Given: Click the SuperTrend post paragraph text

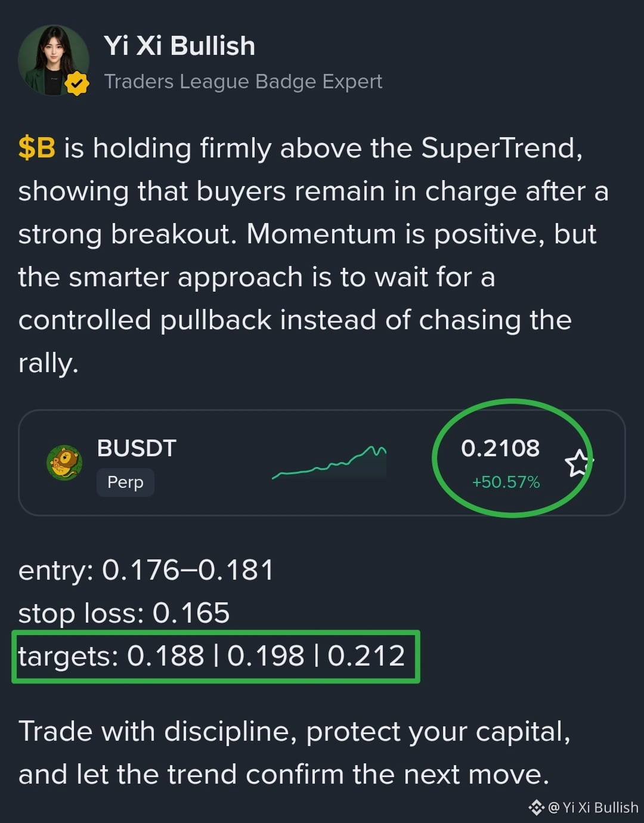Looking at the screenshot, I should click(x=313, y=255).
